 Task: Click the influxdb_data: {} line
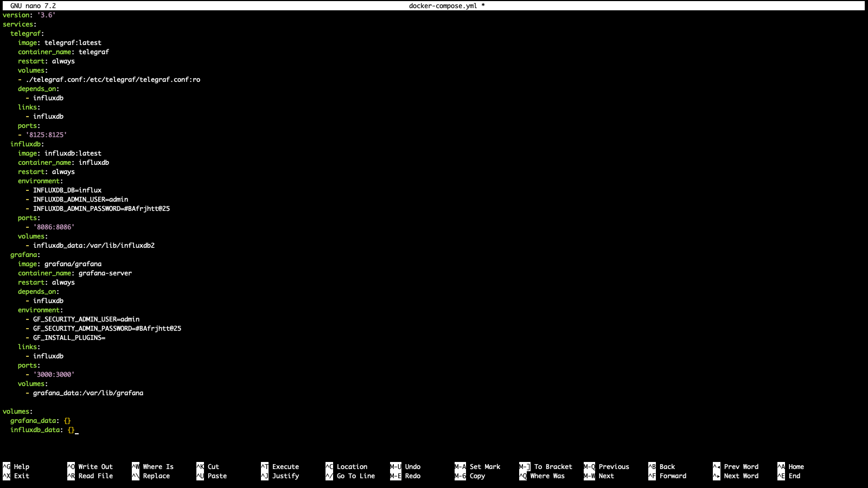tap(42, 430)
